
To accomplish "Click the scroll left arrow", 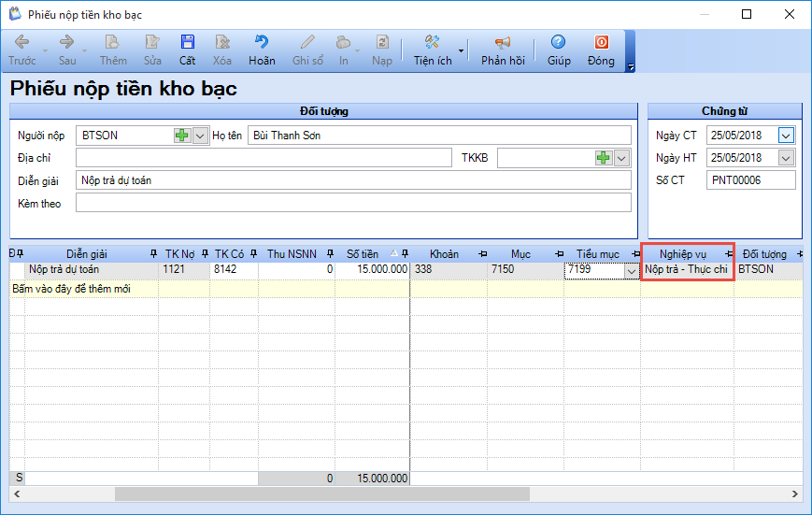I will coord(17,494).
